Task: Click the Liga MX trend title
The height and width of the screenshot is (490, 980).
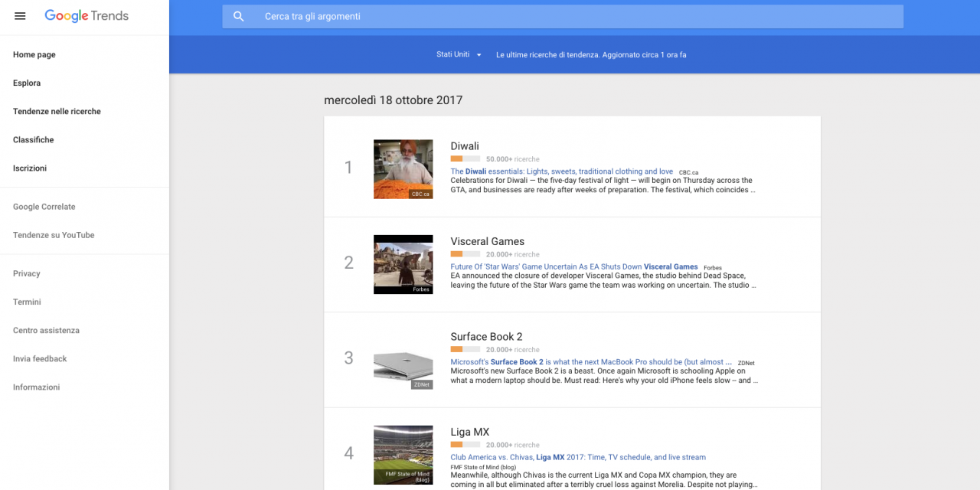Action: coord(470,432)
